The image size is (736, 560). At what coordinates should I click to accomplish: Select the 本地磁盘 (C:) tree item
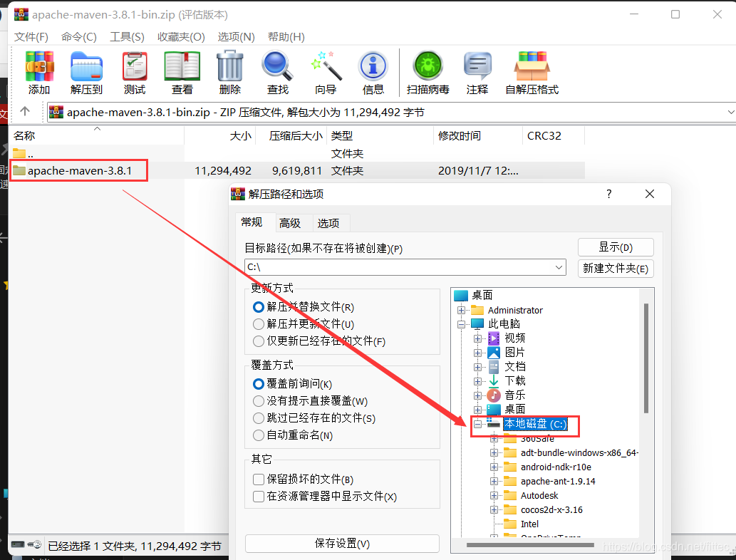(x=535, y=425)
